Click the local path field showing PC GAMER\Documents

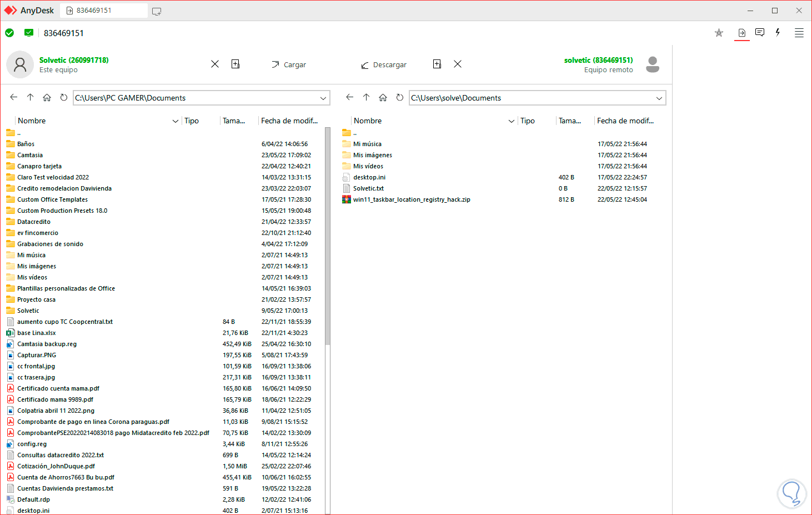[x=202, y=98]
